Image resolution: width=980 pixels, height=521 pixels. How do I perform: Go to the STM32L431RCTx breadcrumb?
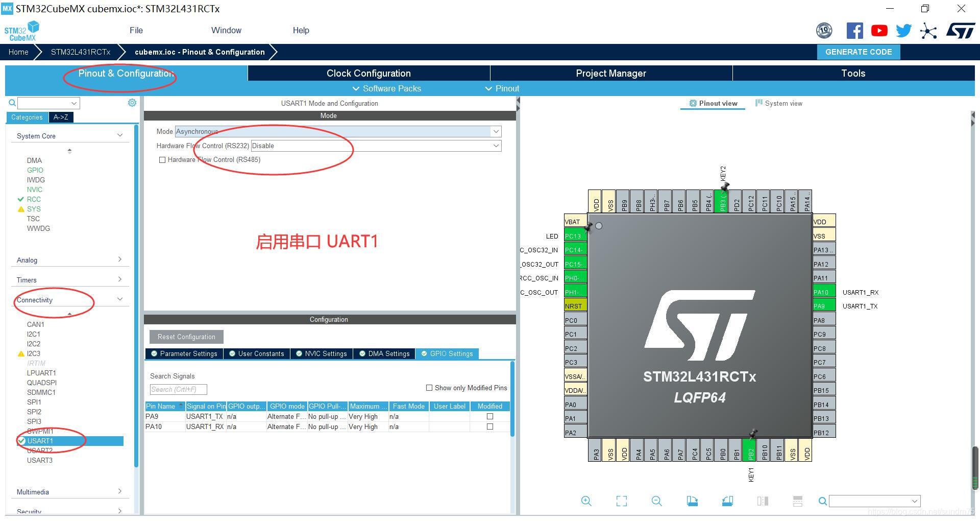tap(81, 52)
